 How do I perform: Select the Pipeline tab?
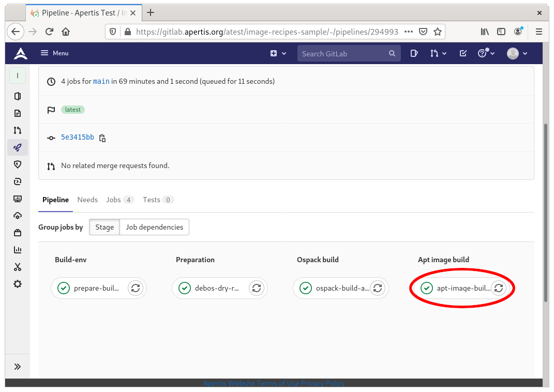55,200
